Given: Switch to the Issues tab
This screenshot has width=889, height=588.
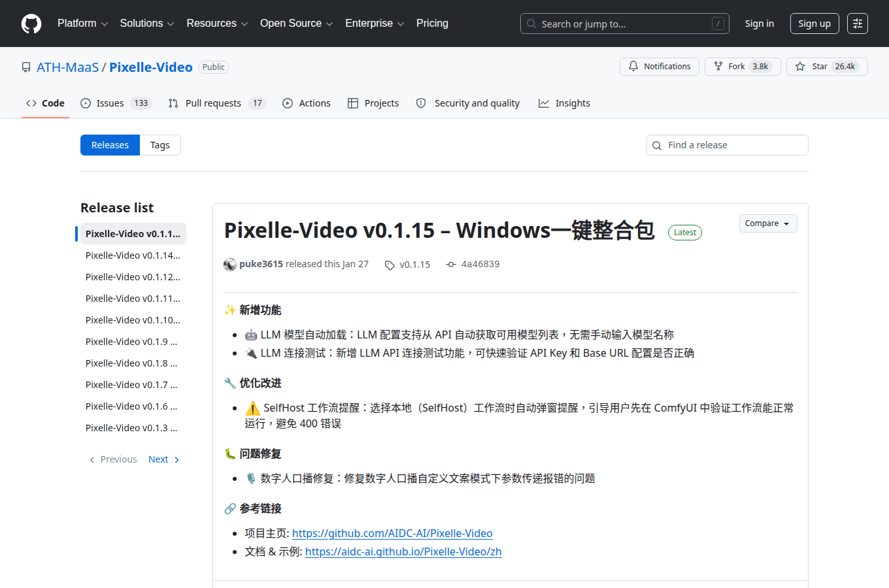Looking at the screenshot, I should pyautogui.click(x=116, y=103).
